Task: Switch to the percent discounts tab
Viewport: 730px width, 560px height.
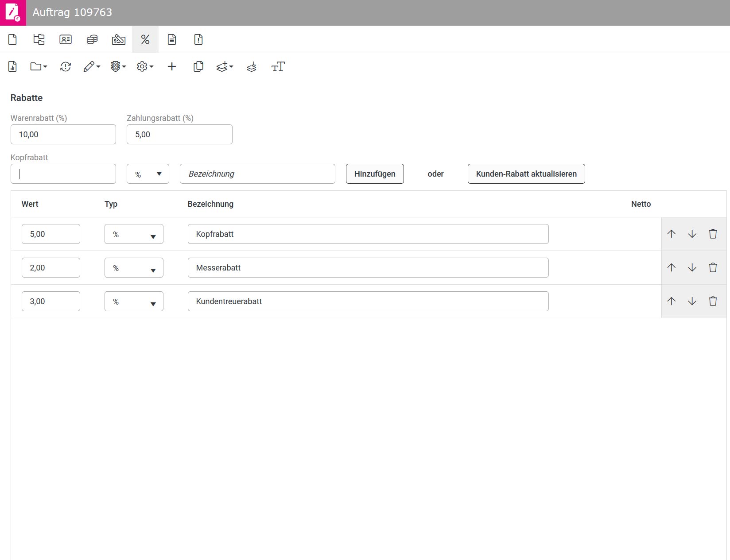Action: click(x=145, y=39)
